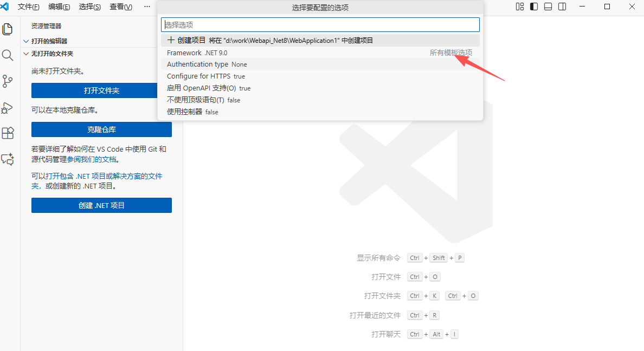Select the Configure for HTTPS option
The width and height of the screenshot is (644, 351).
tap(320, 76)
